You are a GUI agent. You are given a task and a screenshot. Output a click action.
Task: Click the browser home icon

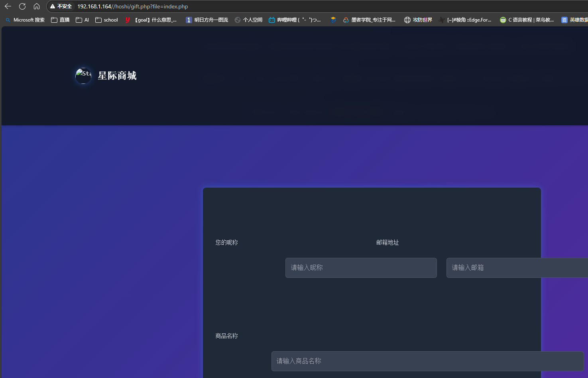[37, 6]
